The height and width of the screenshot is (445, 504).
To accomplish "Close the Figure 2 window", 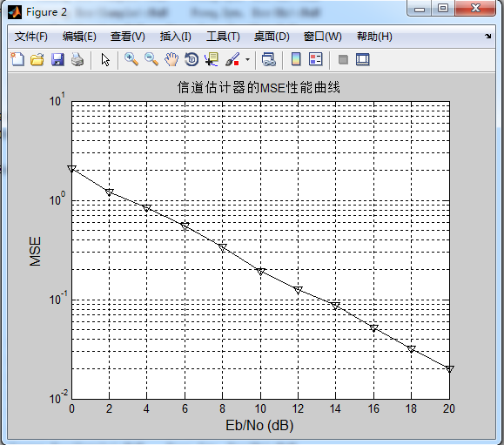I will click(475, 8).
